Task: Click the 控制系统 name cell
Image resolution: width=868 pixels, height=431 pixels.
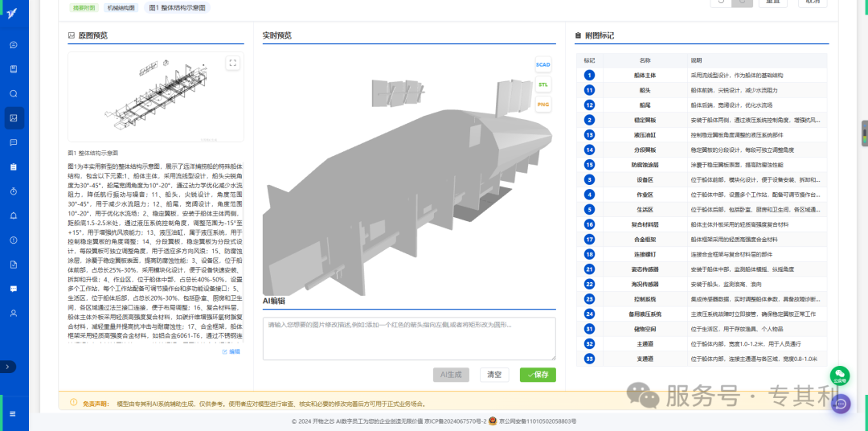Action: [645, 299]
